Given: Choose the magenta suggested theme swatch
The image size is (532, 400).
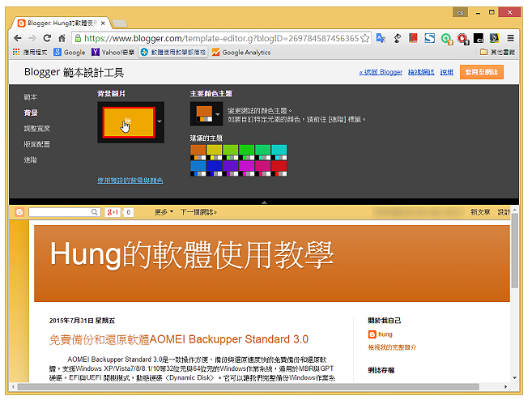Looking at the screenshot, I should click(x=247, y=168).
